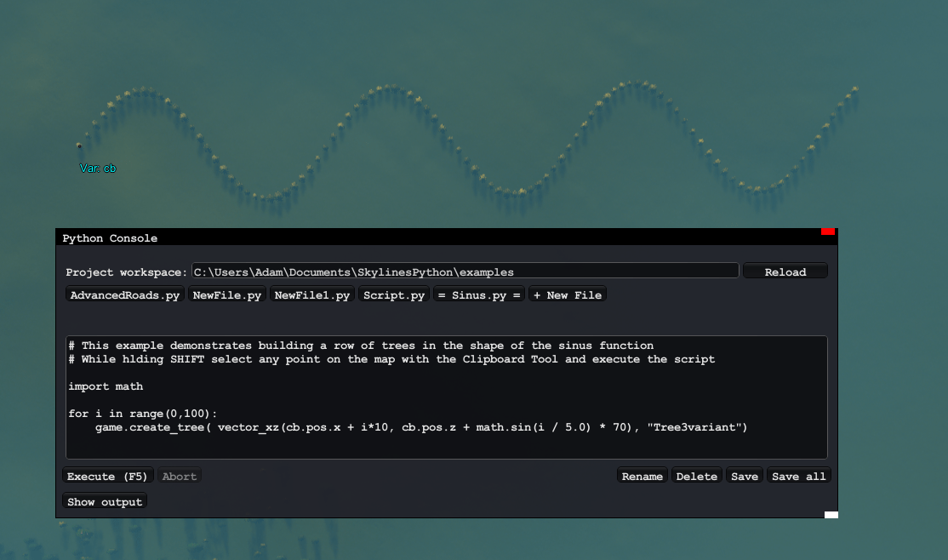Run the script with Execute (F5)

107,477
